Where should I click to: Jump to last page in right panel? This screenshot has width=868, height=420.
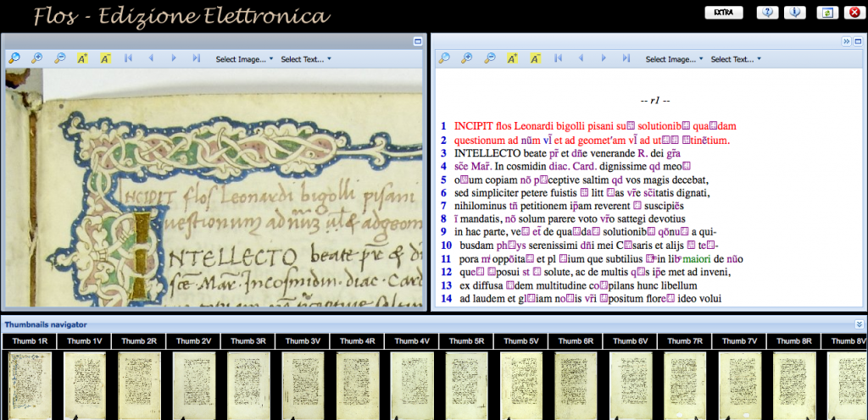626,58
